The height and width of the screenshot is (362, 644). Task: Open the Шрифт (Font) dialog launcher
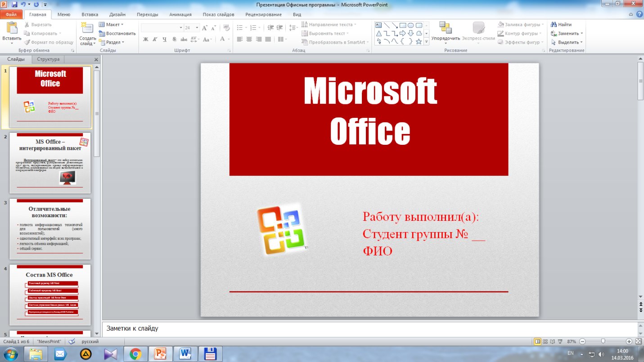pos(229,51)
